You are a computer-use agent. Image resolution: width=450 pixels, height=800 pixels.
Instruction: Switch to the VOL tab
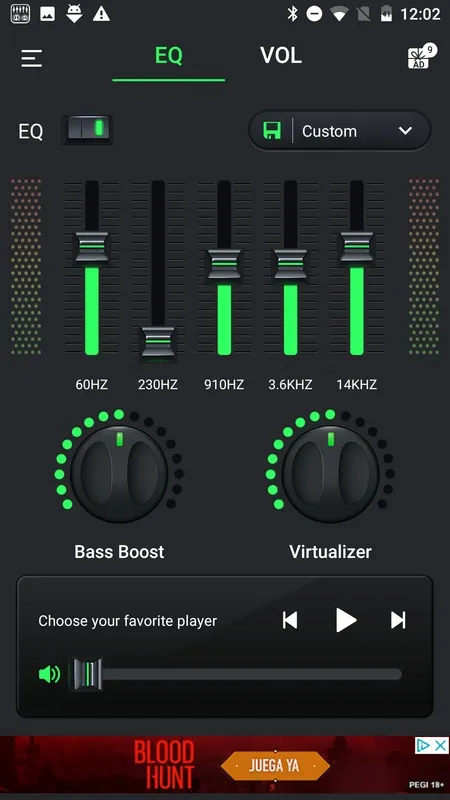[281, 56]
